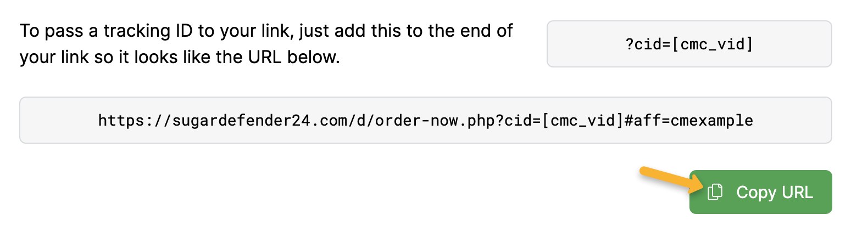Viewport: 868px width, 237px height.
Task: Click the "?cid=" text in the small box
Action: pyautogui.click(x=648, y=44)
